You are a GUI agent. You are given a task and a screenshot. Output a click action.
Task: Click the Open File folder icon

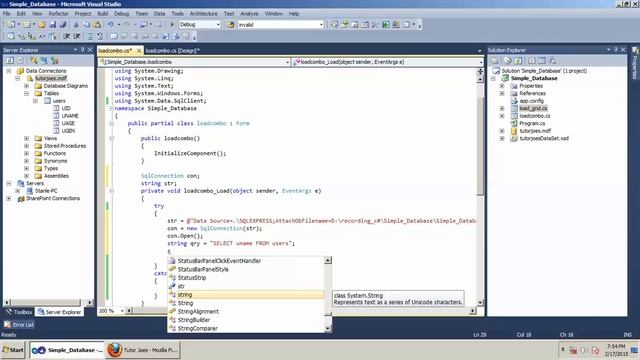coord(42,24)
